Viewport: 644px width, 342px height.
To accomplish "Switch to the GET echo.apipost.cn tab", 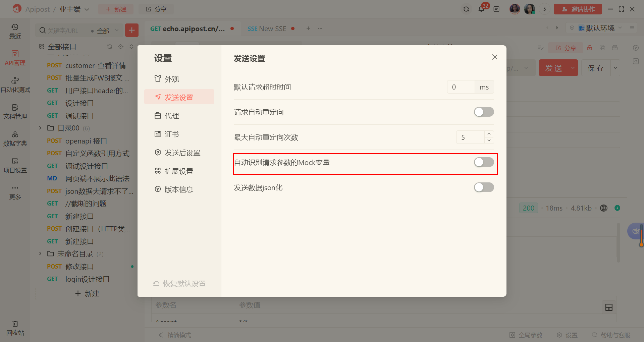I will 192,29.
